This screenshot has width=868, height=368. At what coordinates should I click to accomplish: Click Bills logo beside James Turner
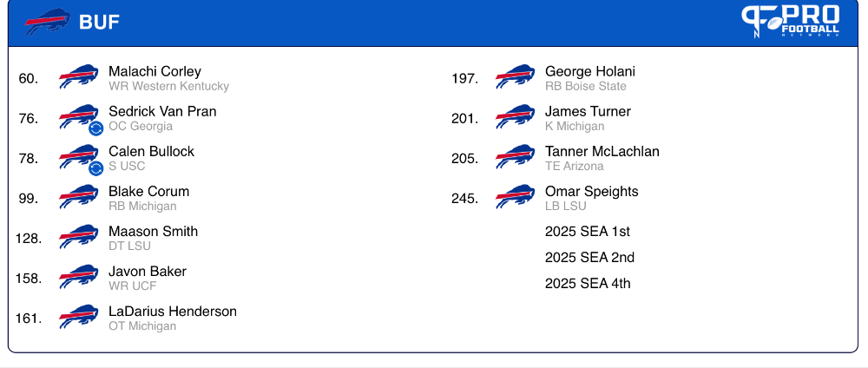click(x=516, y=116)
